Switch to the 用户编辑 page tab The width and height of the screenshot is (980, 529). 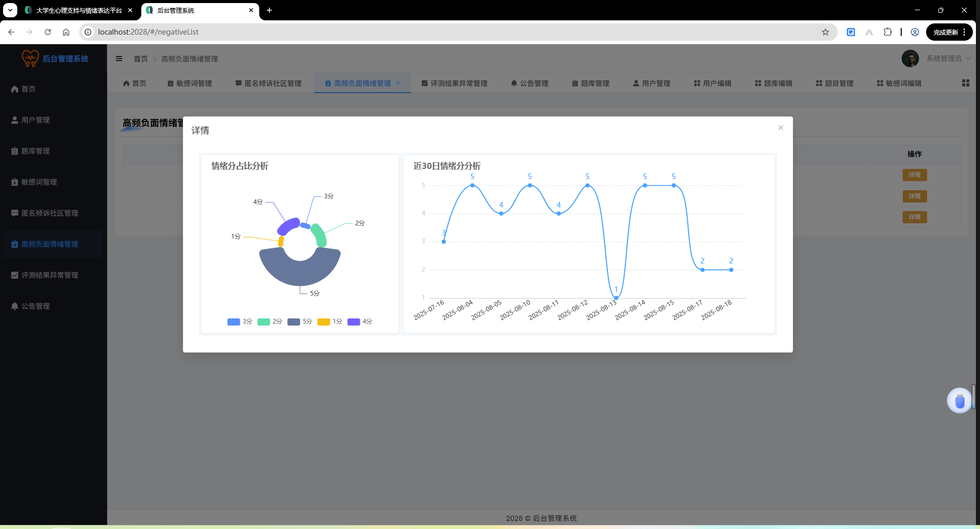[713, 83]
